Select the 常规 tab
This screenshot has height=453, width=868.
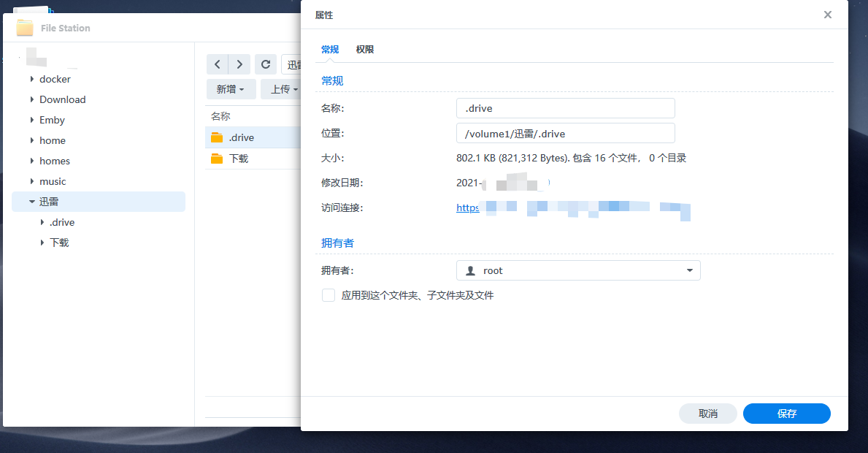[330, 50]
